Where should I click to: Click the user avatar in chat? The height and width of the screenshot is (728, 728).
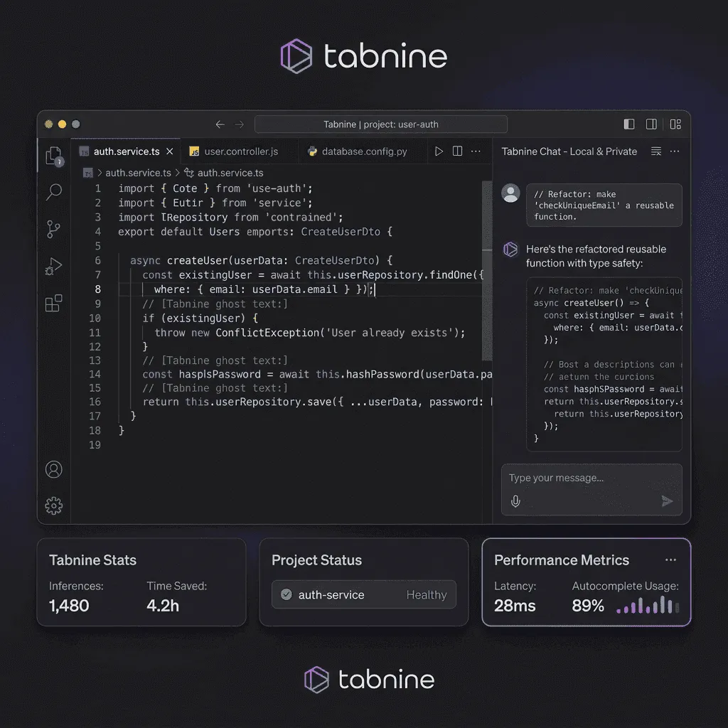click(x=510, y=193)
